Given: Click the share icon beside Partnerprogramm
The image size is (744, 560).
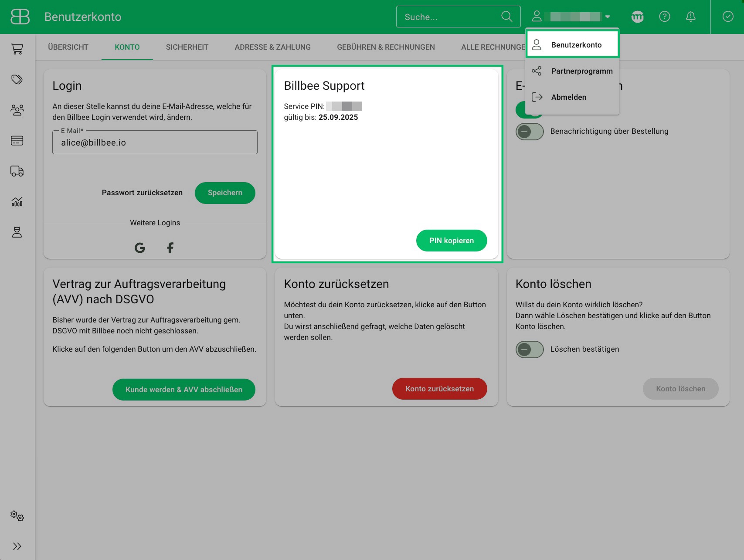Looking at the screenshot, I should 537,71.
